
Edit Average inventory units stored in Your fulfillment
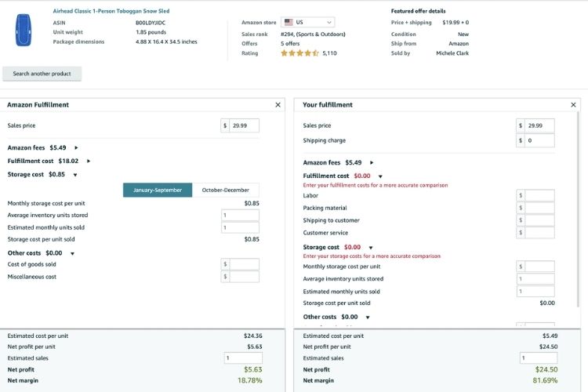535,279
